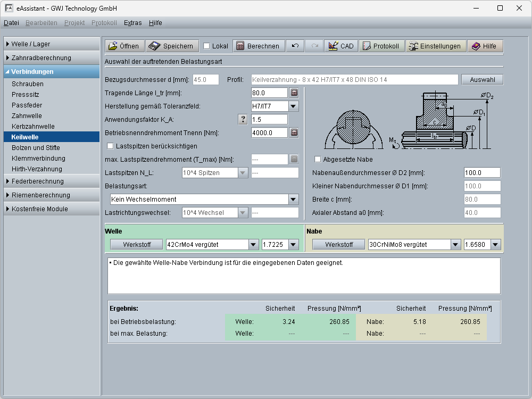Image resolution: width=532 pixels, height=399 pixels.
Task: Open the H7/IT7 tolerance field dropdown
Action: (293, 106)
